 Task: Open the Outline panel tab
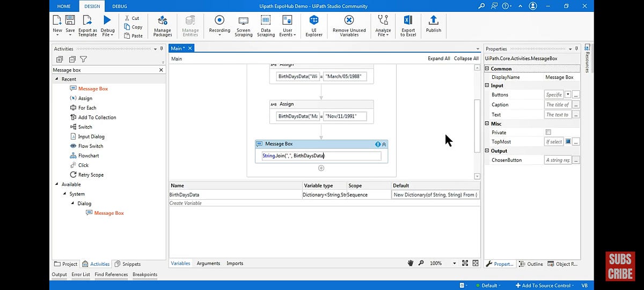tap(531, 264)
